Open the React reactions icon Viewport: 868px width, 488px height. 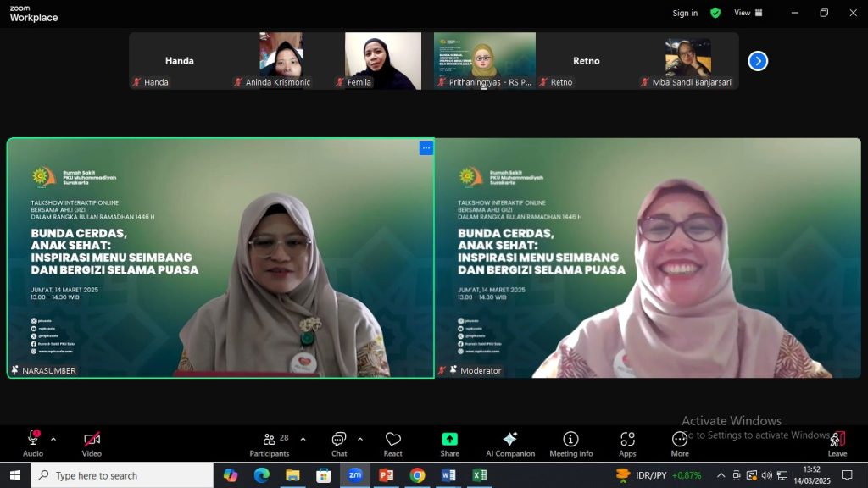coord(392,439)
